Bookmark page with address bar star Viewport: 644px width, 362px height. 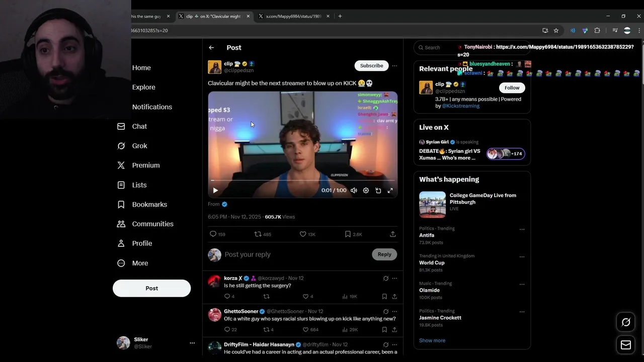pos(556,31)
